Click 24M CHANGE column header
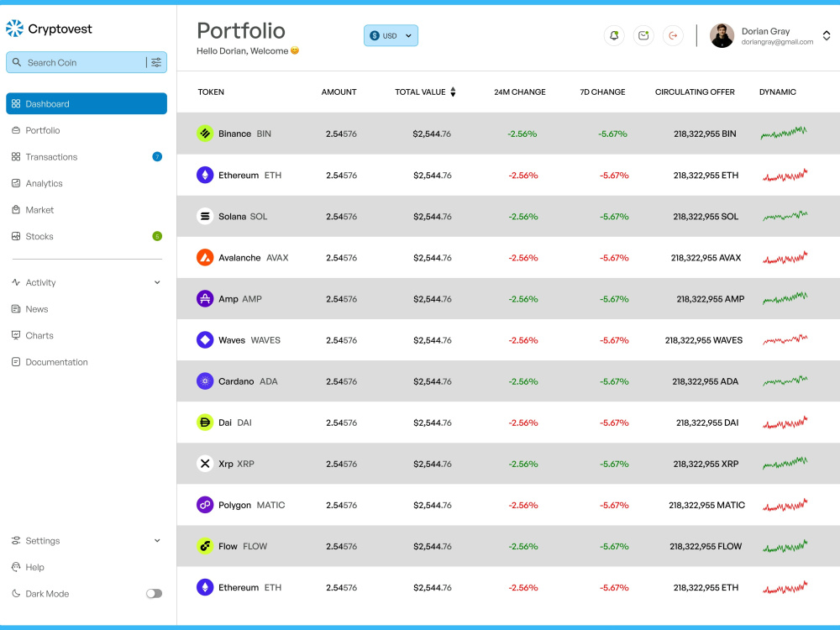The height and width of the screenshot is (630, 840). 520,92
